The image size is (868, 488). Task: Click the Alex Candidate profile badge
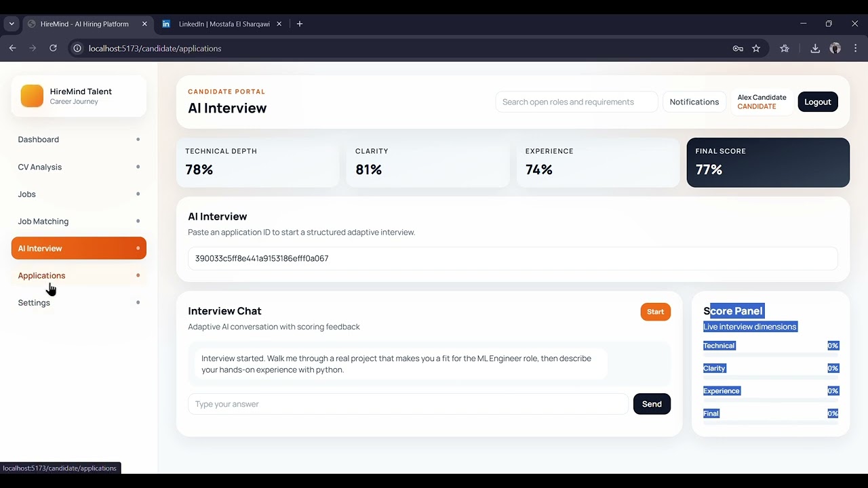(x=762, y=102)
